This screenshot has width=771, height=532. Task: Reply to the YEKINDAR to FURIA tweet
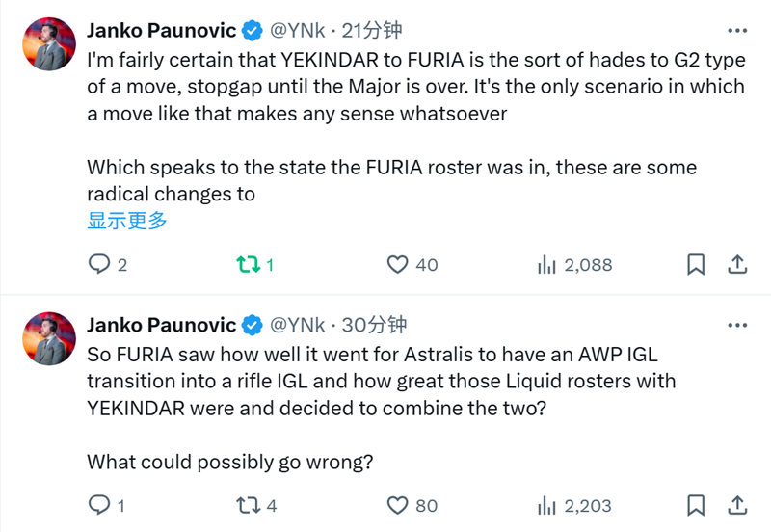pyautogui.click(x=99, y=264)
